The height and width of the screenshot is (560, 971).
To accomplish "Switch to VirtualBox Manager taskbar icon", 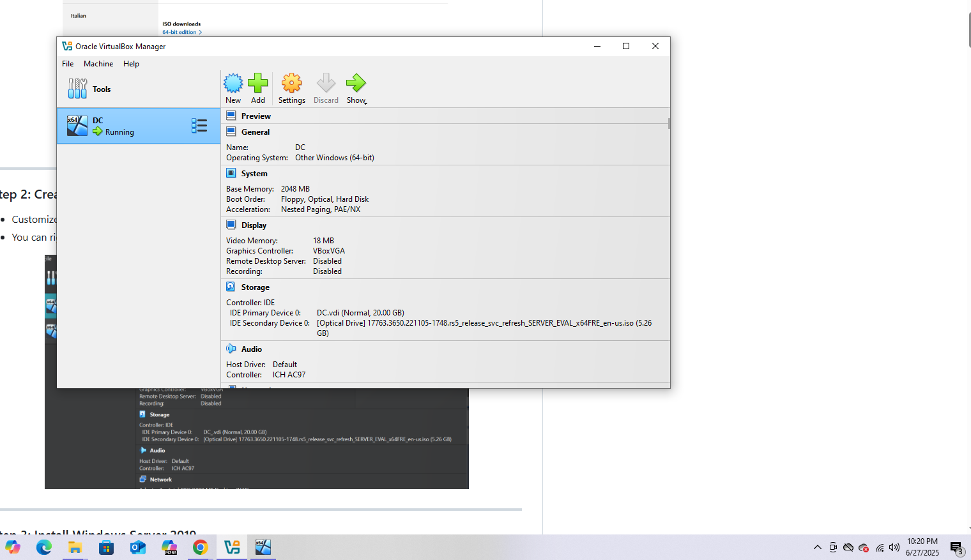I will click(232, 547).
